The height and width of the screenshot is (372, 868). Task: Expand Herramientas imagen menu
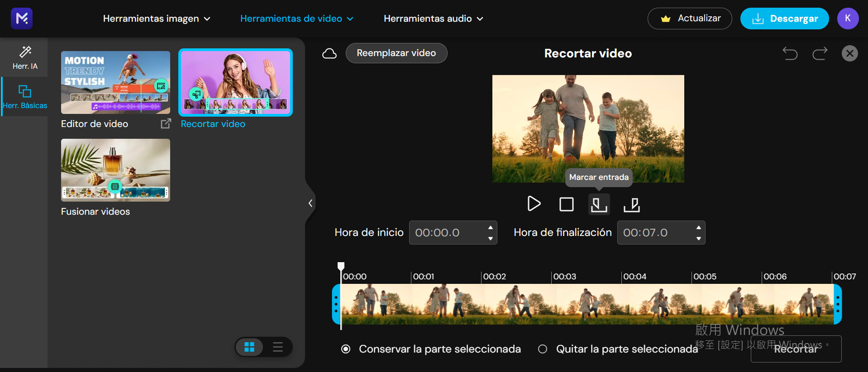pyautogui.click(x=157, y=19)
